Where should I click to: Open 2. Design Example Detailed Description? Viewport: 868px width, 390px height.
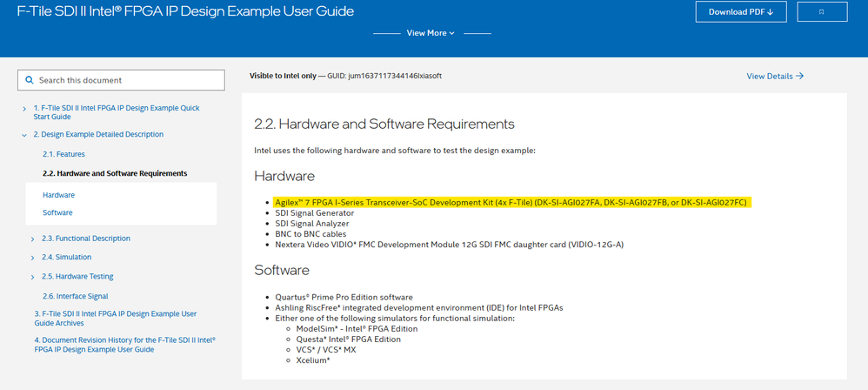click(98, 134)
